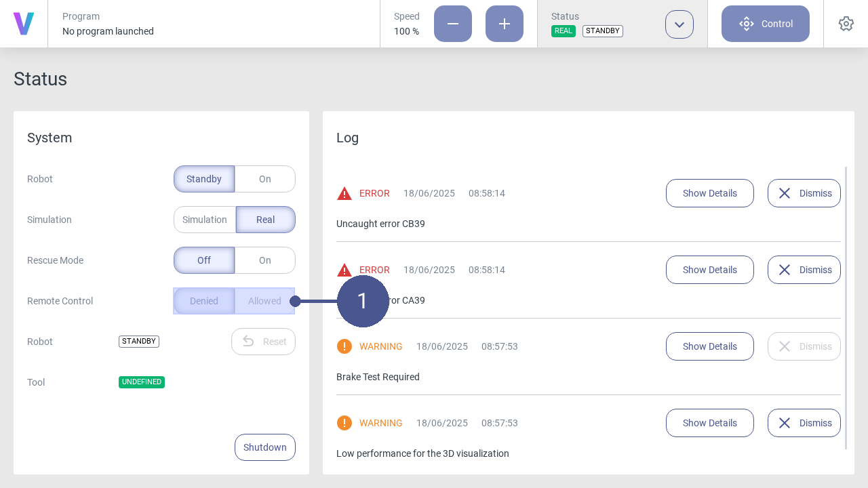Switch Robot to On
Image resolution: width=868 pixels, height=488 pixels.
[265, 179]
